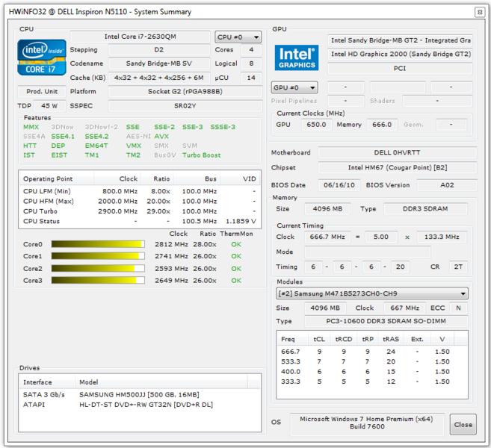Image resolution: width=491 pixels, height=448 pixels.
Task: Click the Core3 usage bar
Action: point(98,280)
